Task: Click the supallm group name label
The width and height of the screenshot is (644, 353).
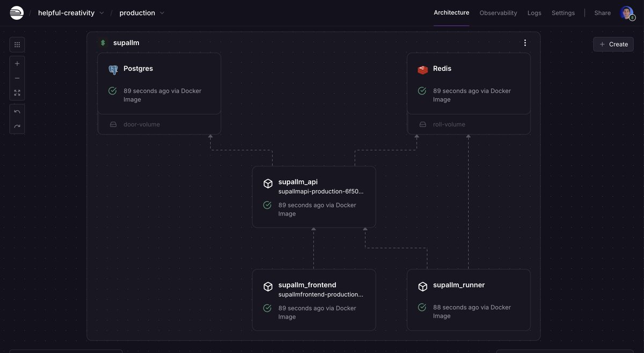Action: point(126,42)
